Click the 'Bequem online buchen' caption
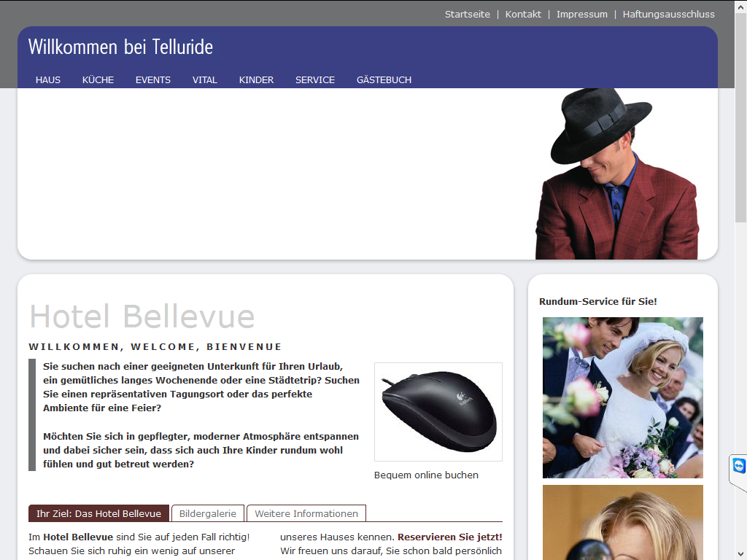This screenshot has height=560, width=747. tap(426, 475)
